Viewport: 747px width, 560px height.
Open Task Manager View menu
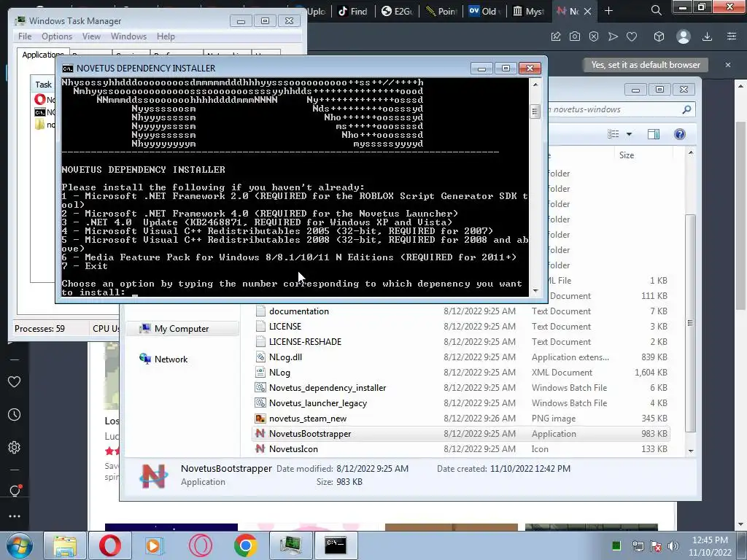tap(91, 36)
